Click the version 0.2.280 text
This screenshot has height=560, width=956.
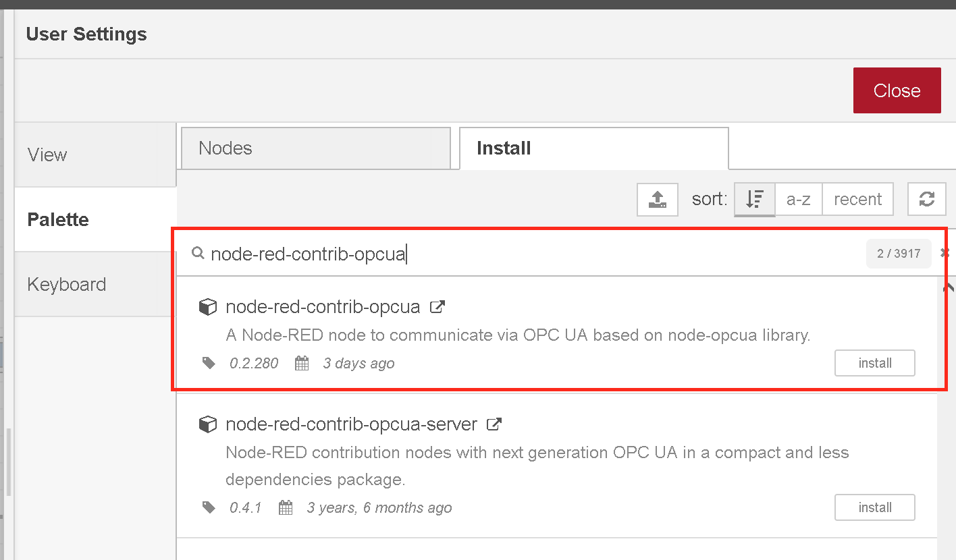(x=254, y=363)
